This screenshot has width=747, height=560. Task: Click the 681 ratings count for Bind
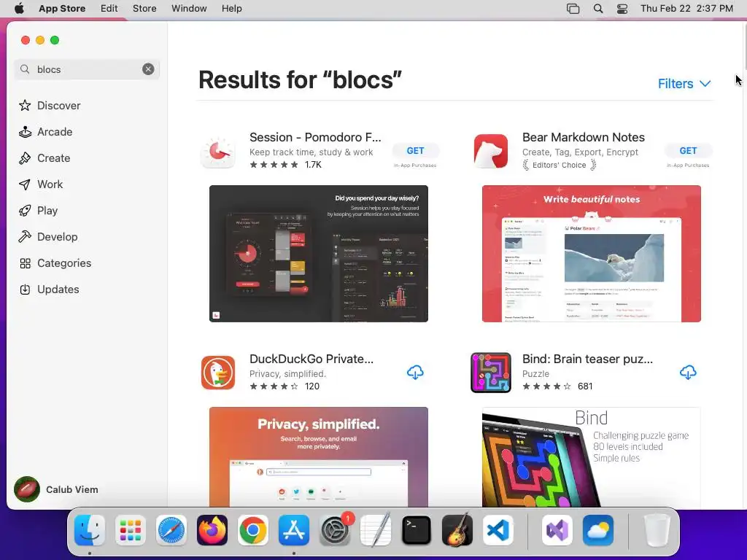[585, 386]
